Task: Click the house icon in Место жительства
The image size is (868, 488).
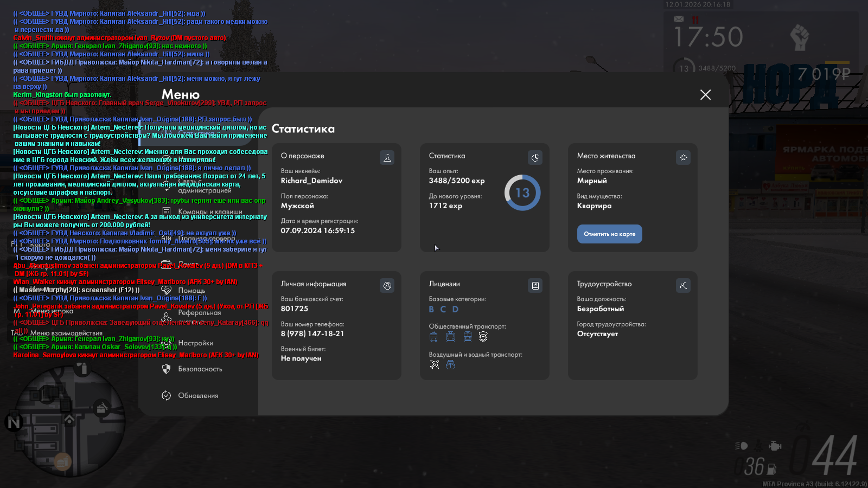Action: tap(683, 158)
